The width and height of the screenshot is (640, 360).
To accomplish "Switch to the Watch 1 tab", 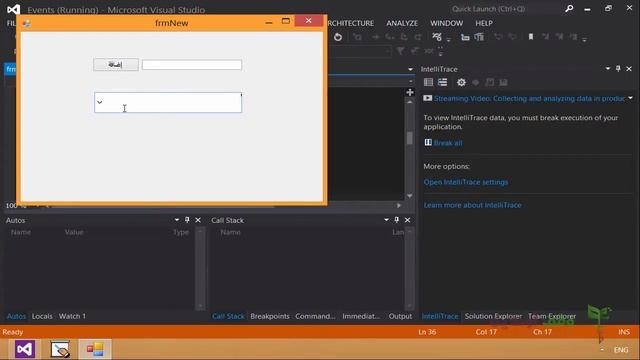I will point(72,316).
